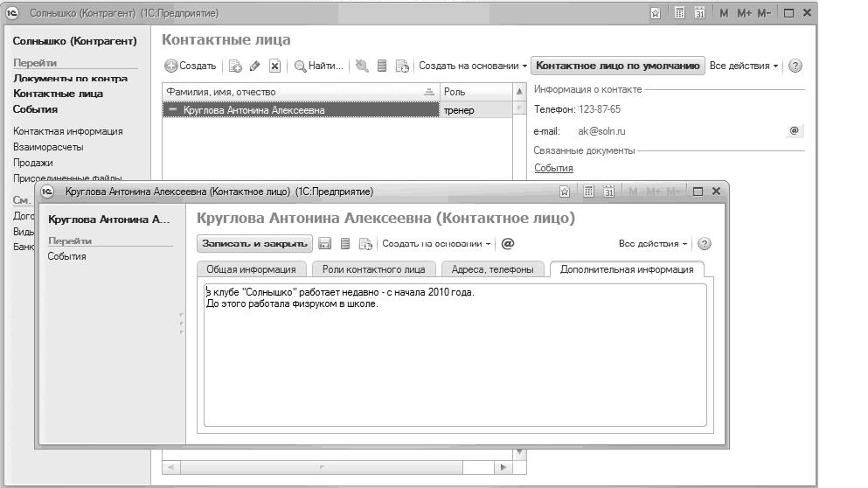Sort by Фамилия, имя, отчество column header
Screen dimensions: 868x488
tap(302, 92)
